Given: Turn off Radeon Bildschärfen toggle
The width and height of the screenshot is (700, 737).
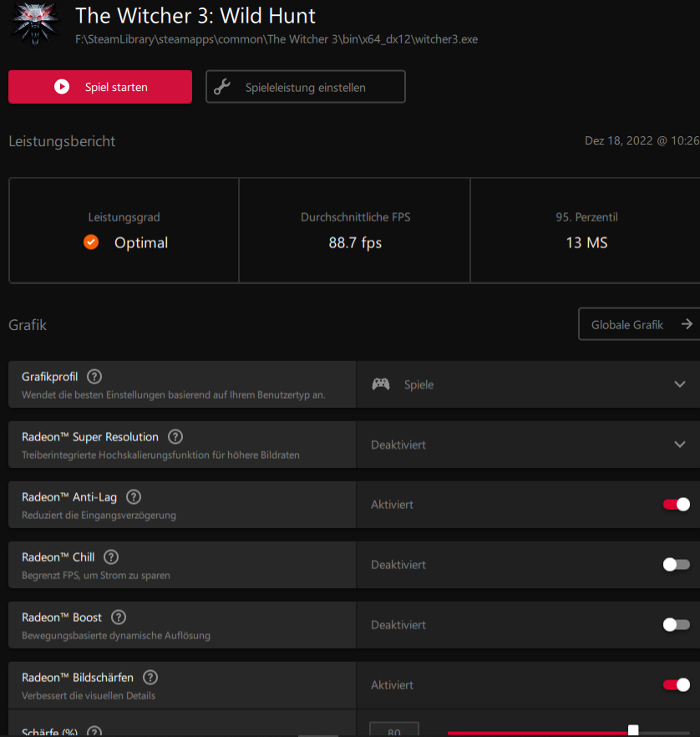Looking at the screenshot, I should pos(677,685).
